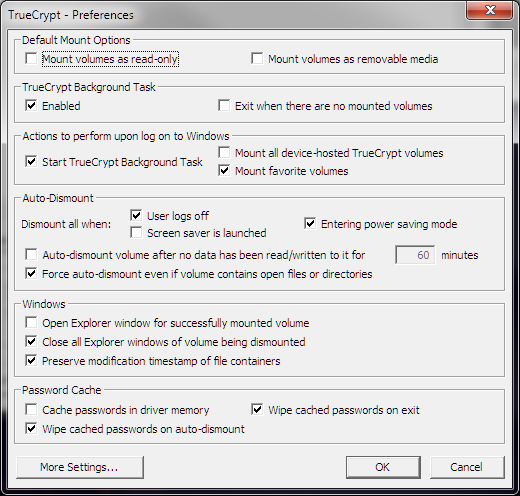Enable Mount volumes as read-only checkbox
The width and height of the screenshot is (520, 496).
pyautogui.click(x=31, y=59)
